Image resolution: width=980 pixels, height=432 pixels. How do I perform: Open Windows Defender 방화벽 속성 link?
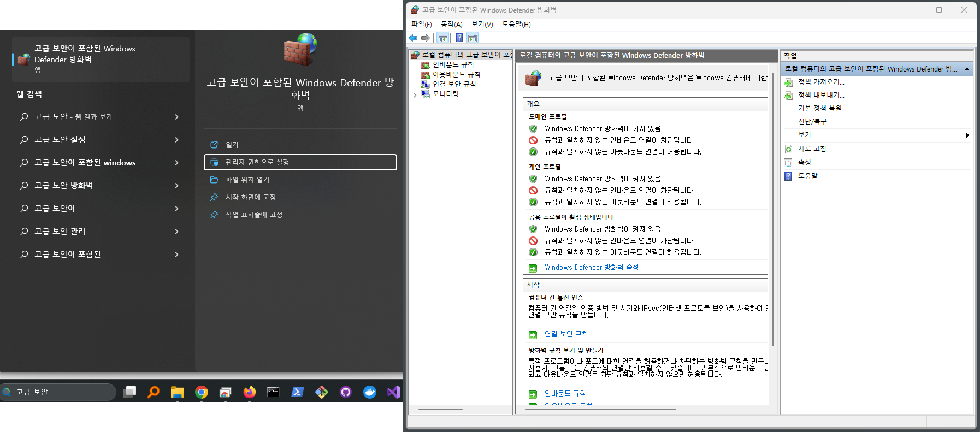pyautogui.click(x=591, y=267)
